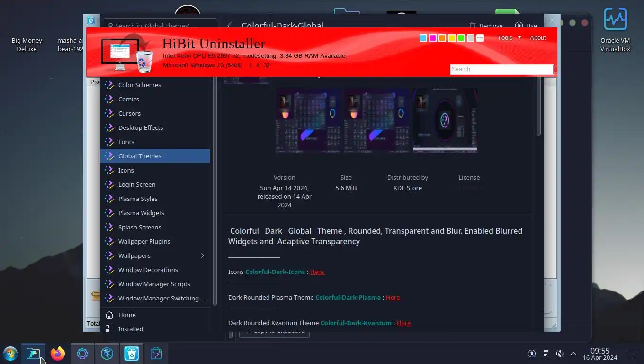Open the clock showing 09:55
This screenshot has width=644, height=364.
600,354
